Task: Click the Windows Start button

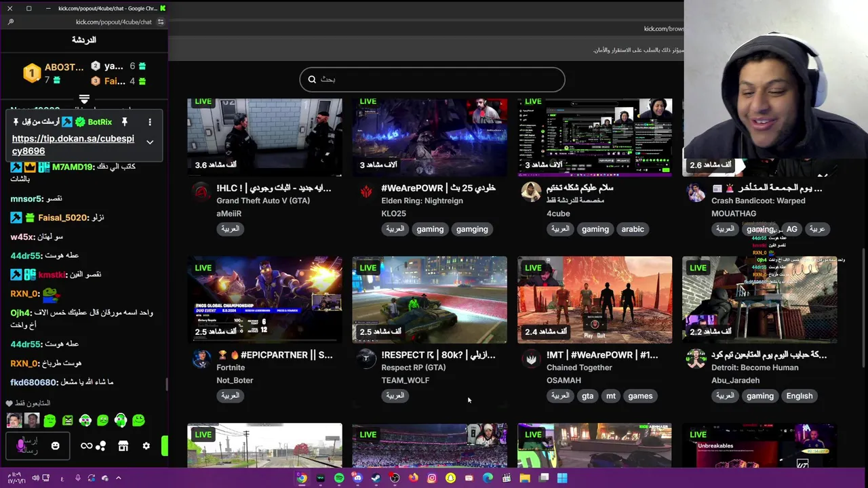Action: coord(562,478)
